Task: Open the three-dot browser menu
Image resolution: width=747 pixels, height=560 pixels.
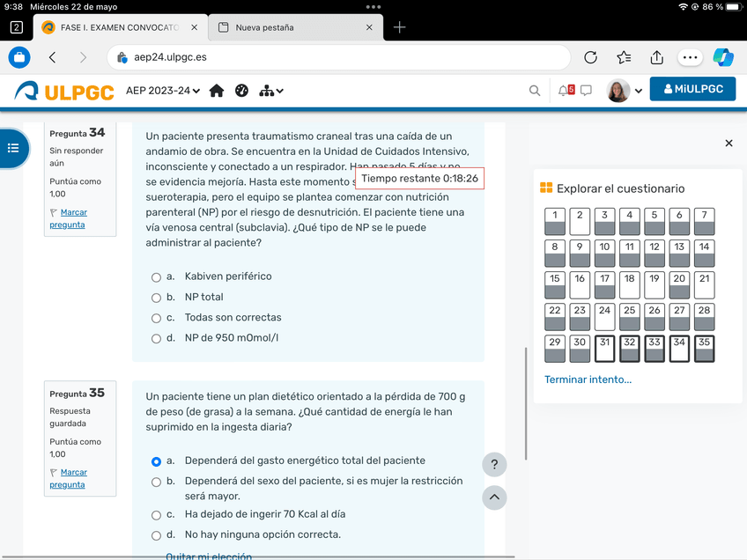Action: [690, 57]
